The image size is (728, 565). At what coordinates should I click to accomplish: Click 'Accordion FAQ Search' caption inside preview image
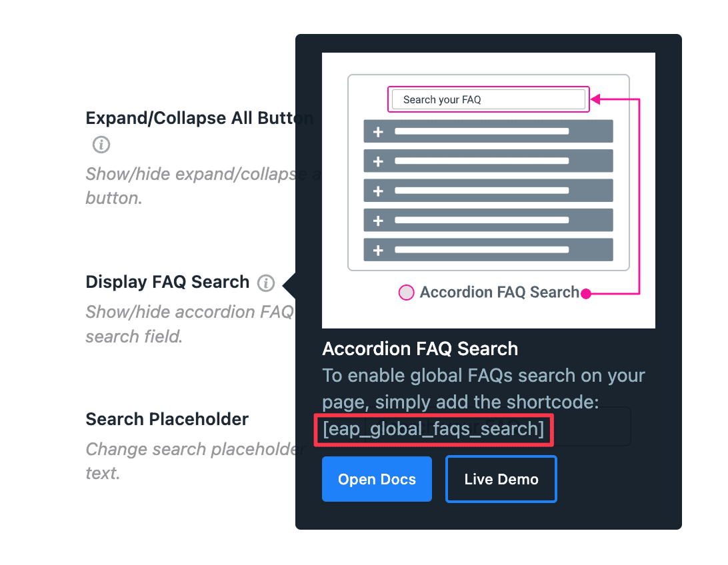pos(499,292)
